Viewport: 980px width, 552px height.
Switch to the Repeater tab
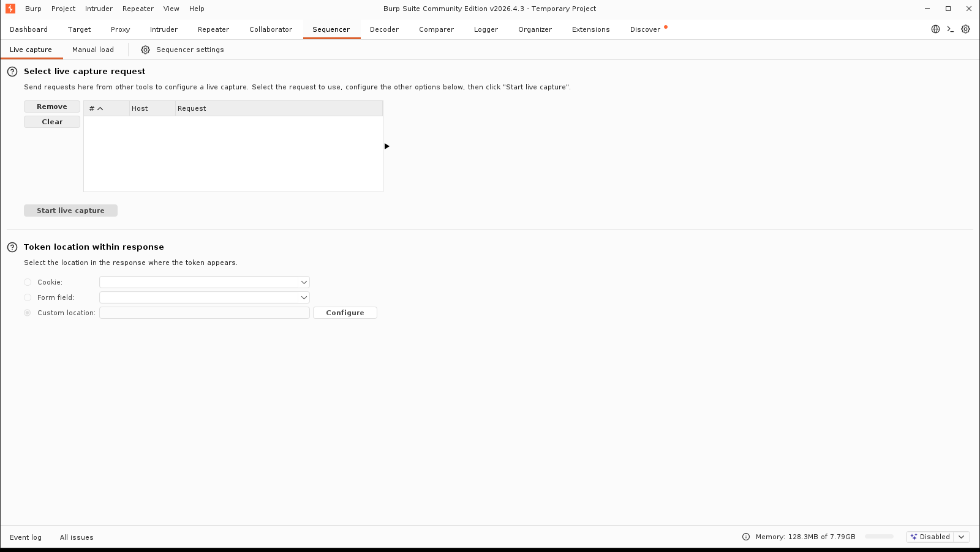[213, 29]
